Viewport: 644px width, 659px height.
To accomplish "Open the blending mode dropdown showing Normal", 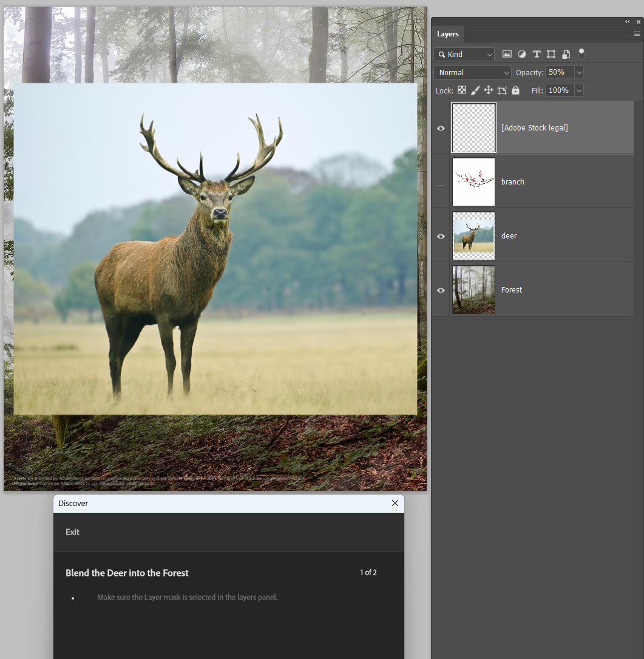I will [472, 72].
